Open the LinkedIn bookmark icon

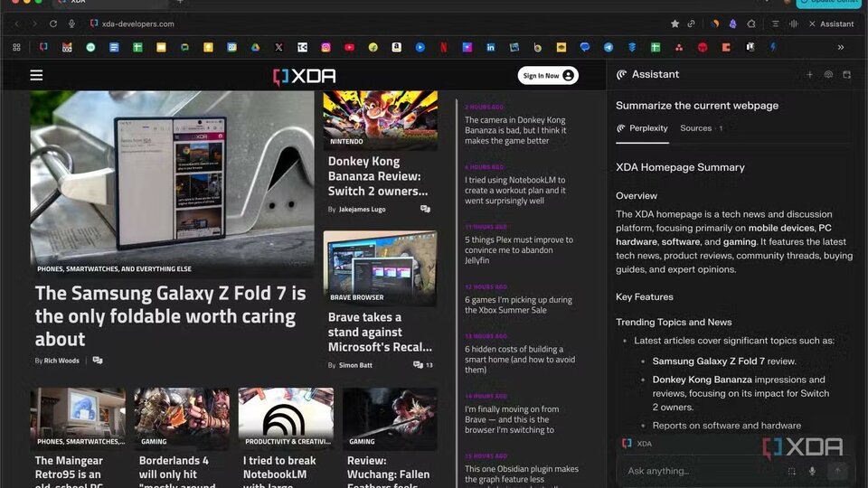pos(490,48)
